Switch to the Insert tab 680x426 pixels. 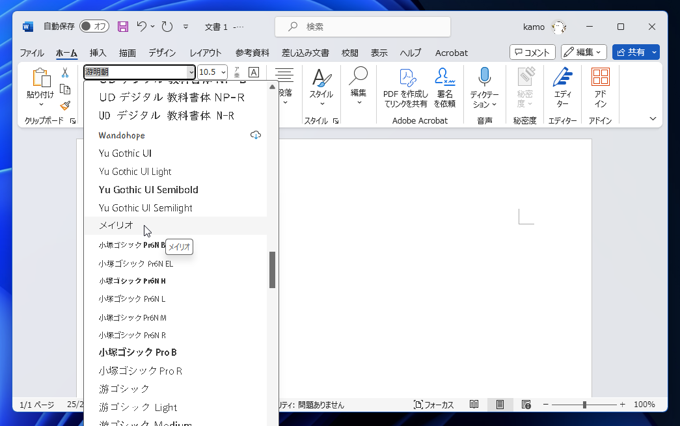98,53
